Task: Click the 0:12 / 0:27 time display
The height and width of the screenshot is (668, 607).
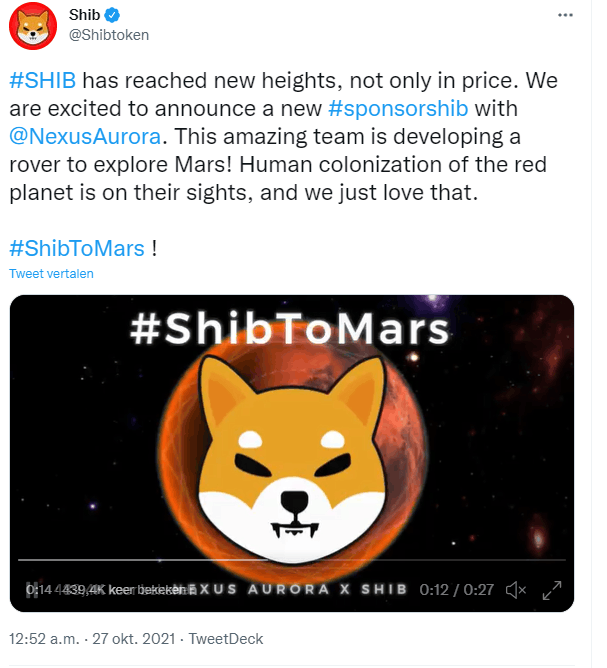Action: click(457, 590)
